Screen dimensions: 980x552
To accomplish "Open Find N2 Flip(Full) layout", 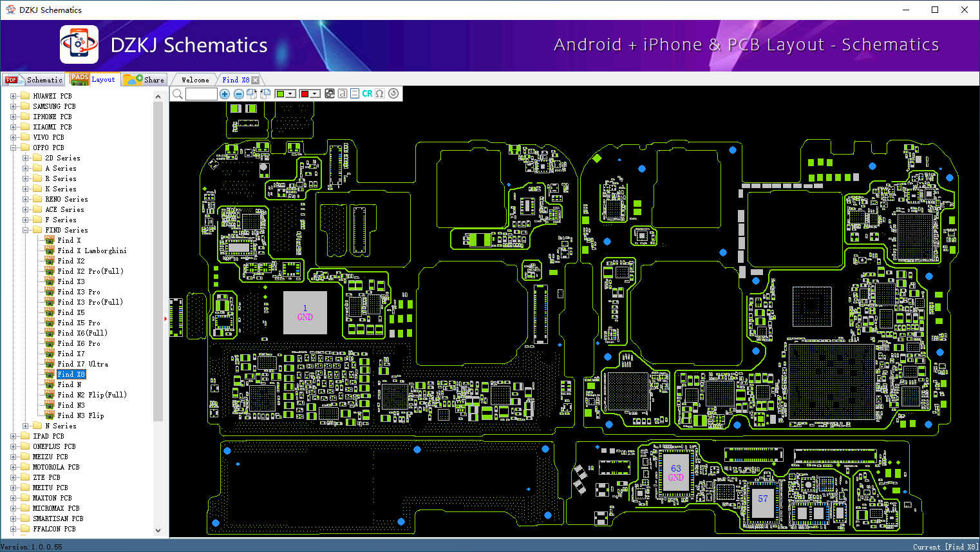I will tap(92, 395).
